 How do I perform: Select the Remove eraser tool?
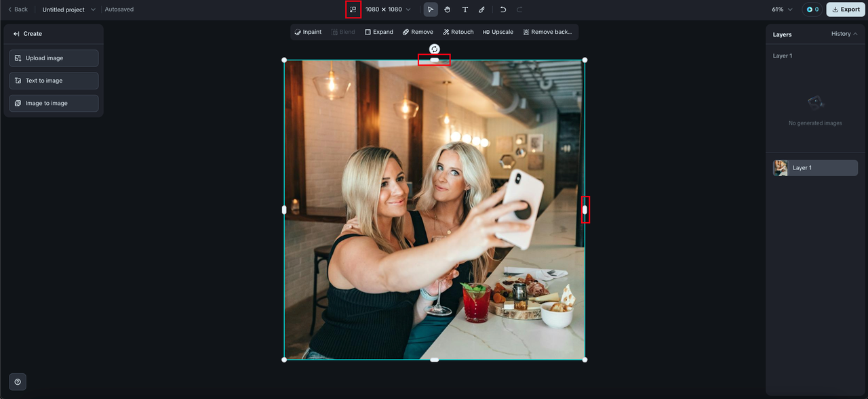coord(418,32)
